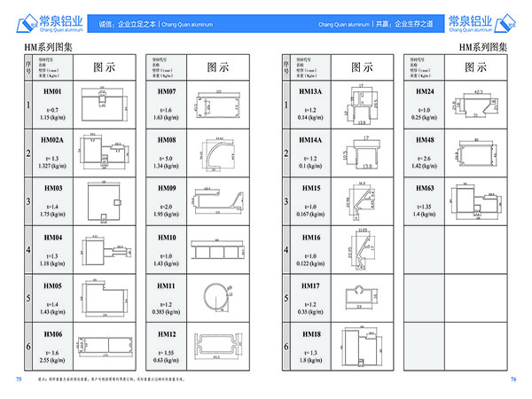Click the HM02A code text
Image resolution: width=532 pixels, height=399 pixels.
[x=52, y=140]
